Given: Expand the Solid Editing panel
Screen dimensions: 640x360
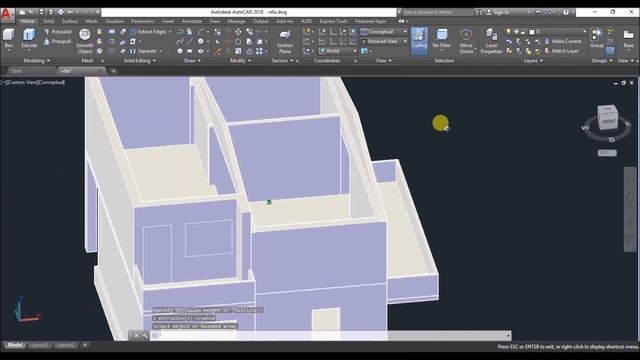Looking at the screenshot, I should coord(139,60).
